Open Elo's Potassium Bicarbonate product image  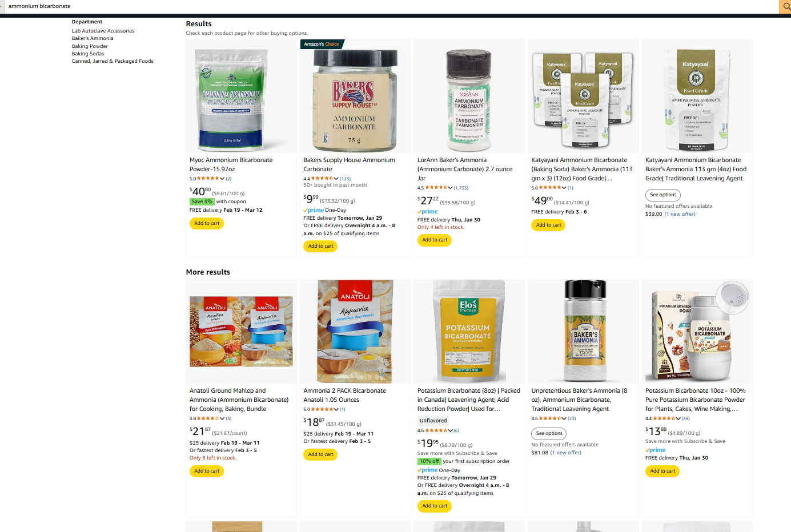coord(469,331)
